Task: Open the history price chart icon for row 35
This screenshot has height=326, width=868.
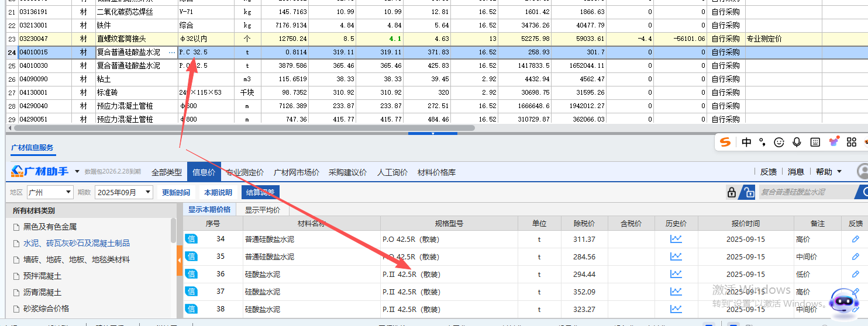Action: pos(676,256)
